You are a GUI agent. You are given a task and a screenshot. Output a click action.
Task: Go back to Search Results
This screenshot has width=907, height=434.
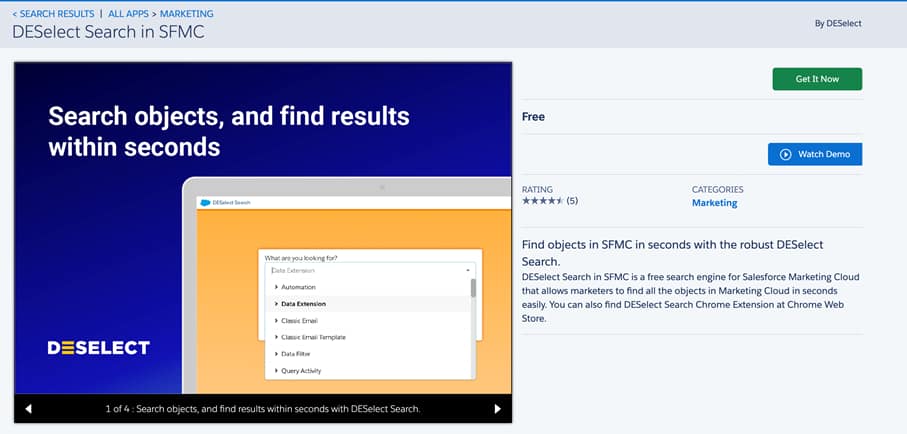click(53, 13)
